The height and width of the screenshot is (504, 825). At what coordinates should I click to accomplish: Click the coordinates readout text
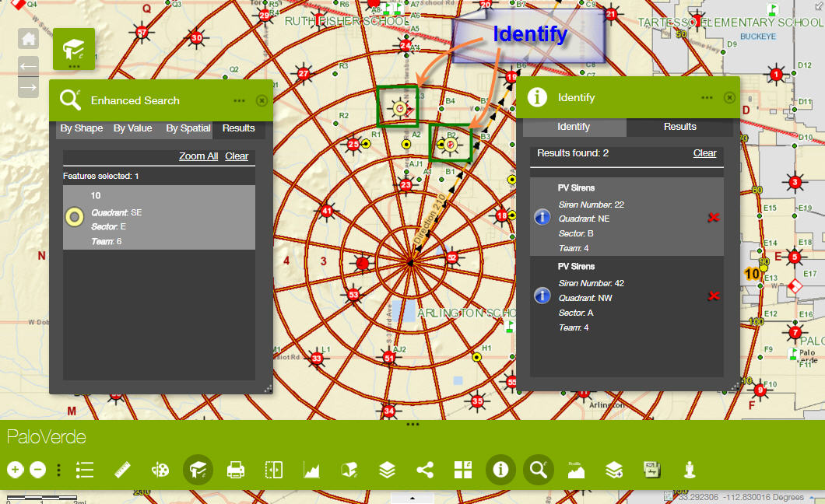click(741, 497)
